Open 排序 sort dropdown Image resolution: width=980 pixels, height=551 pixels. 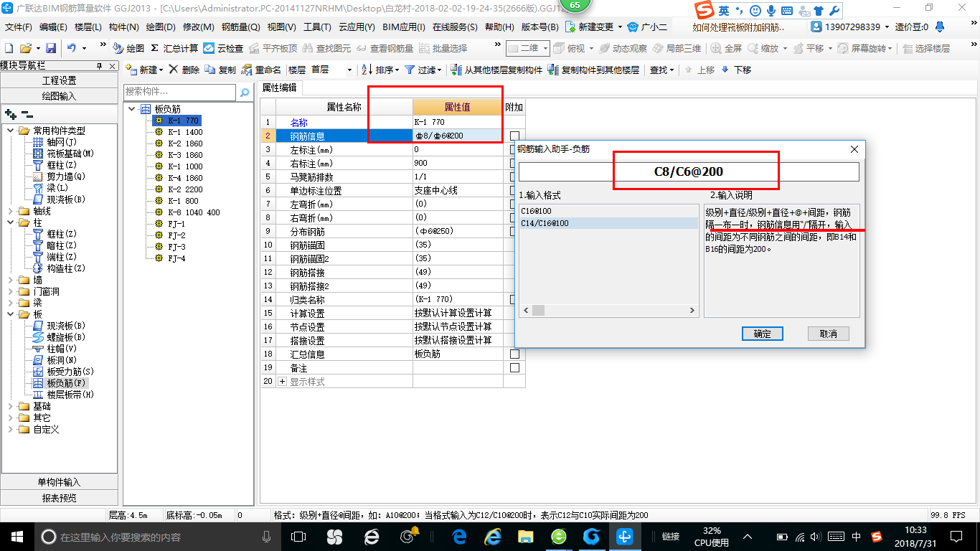click(x=380, y=70)
